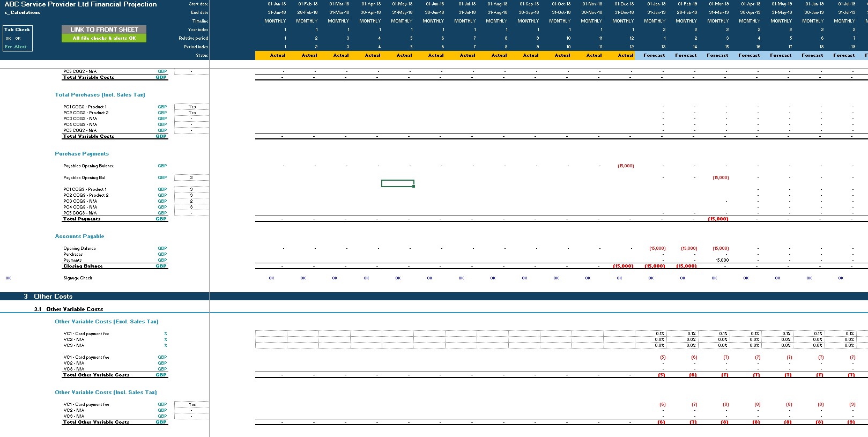Viewport: 868px width, 437px height.
Task: Click the 'Start date' header label
Action: pos(198,4)
